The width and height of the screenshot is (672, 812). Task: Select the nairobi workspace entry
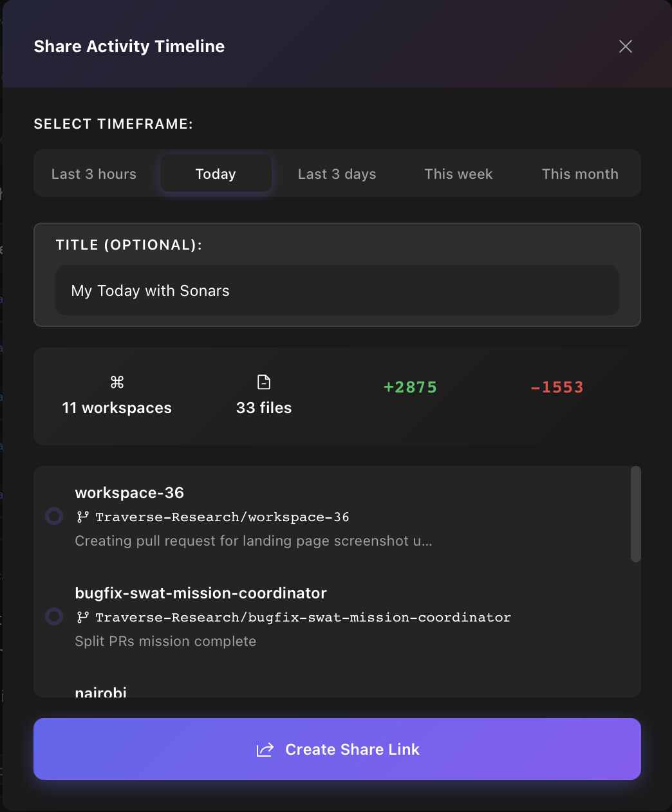(x=101, y=690)
